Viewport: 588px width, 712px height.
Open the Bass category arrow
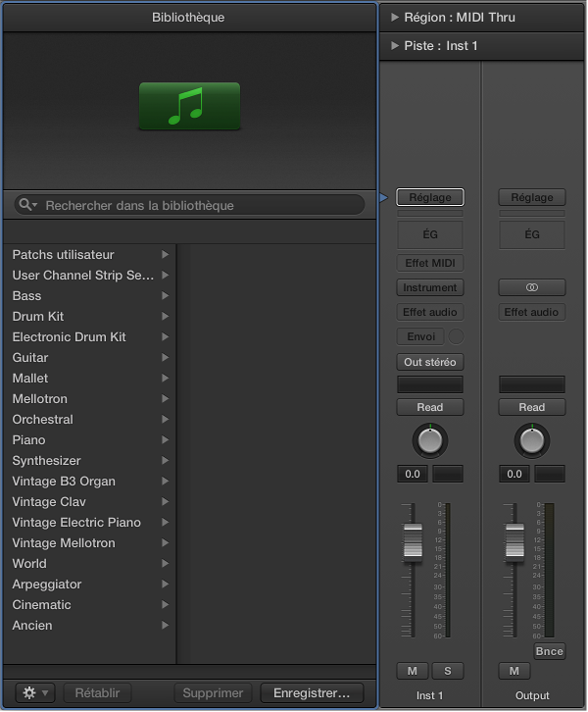[166, 295]
